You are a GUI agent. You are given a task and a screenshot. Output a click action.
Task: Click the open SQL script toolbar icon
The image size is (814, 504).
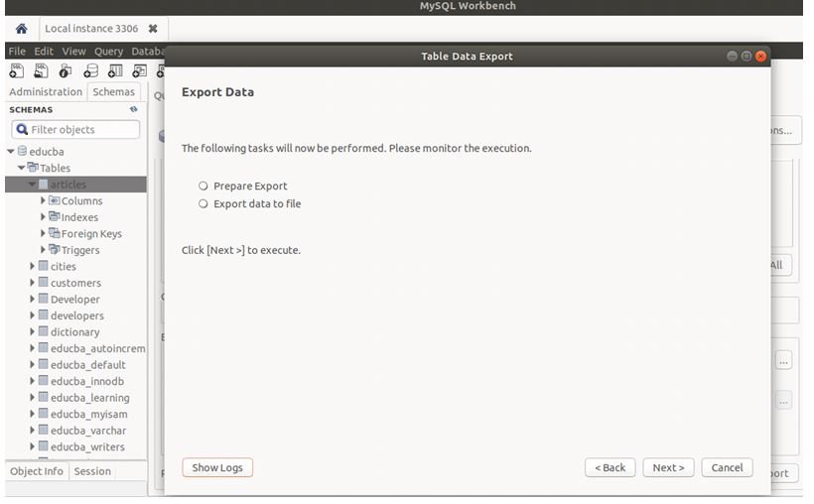click(42, 70)
